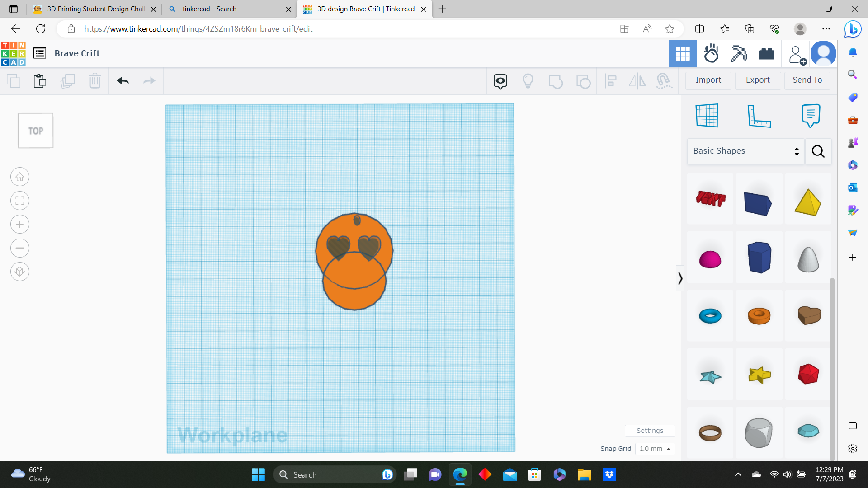Toggle the hide/show left panel chevron
868x488 pixels.
tap(679, 278)
